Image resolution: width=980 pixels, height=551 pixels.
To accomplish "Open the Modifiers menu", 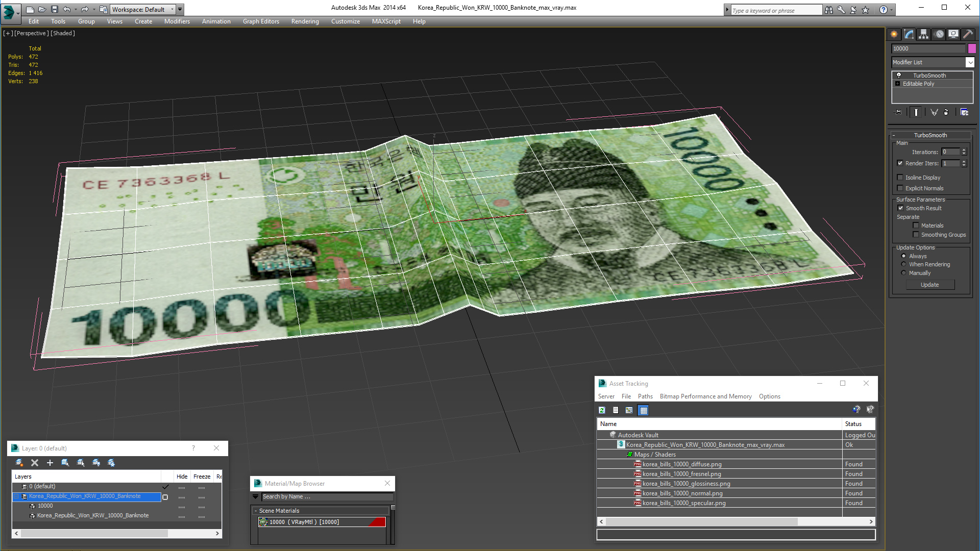I will [177, 21].
